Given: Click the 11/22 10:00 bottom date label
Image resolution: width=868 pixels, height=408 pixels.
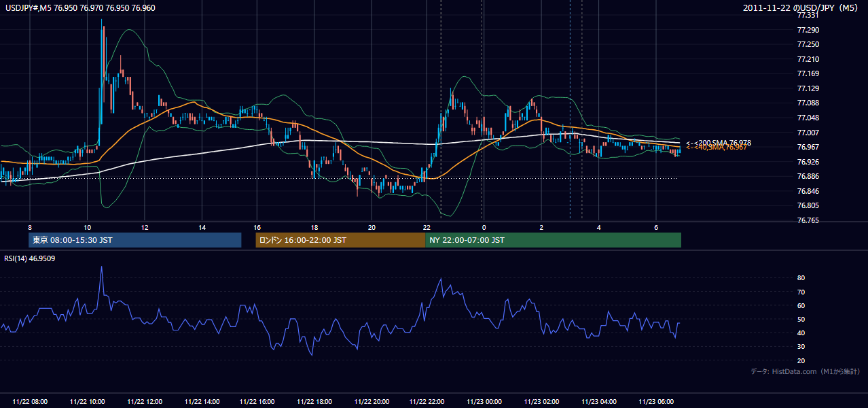Looking at the screenshot, I should pyautogui.click(x=87, y=402).
